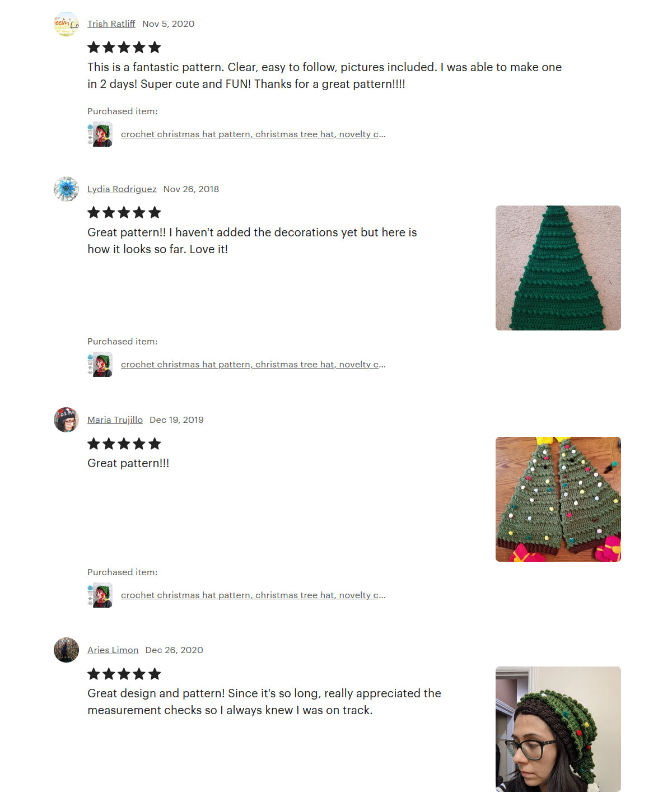Open crochet christmas hat link in Trish's review
Viewport: 672px width, 811px height.
pos(253,134)
